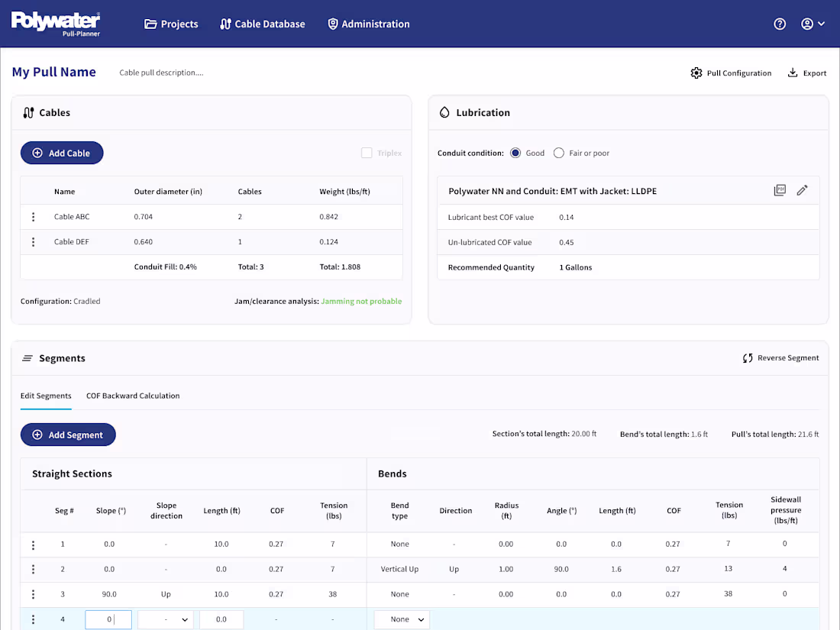The width and height of the screenshot is (840, 630).
Task: Open the user account icon
Action: point(807,24)
